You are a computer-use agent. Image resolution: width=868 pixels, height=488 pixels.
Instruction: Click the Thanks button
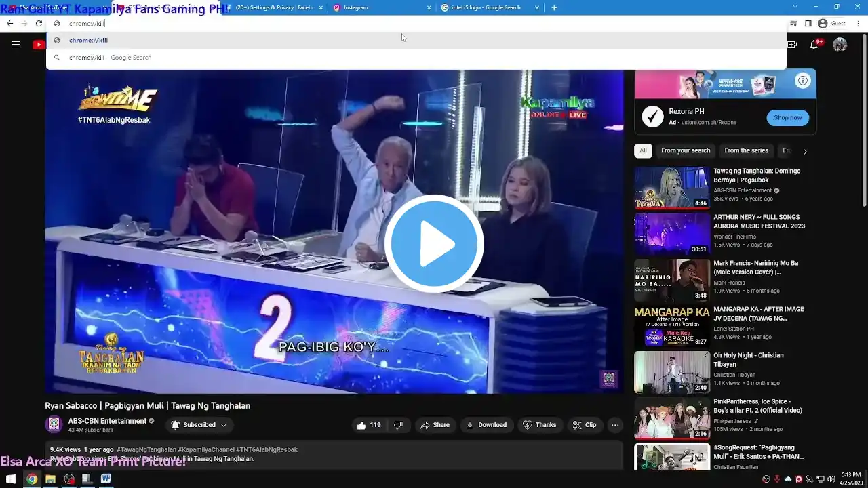539,425
